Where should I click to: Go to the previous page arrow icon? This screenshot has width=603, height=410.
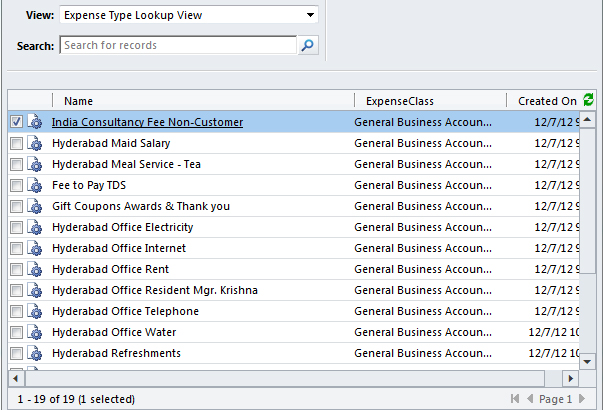tap(530, 399)
